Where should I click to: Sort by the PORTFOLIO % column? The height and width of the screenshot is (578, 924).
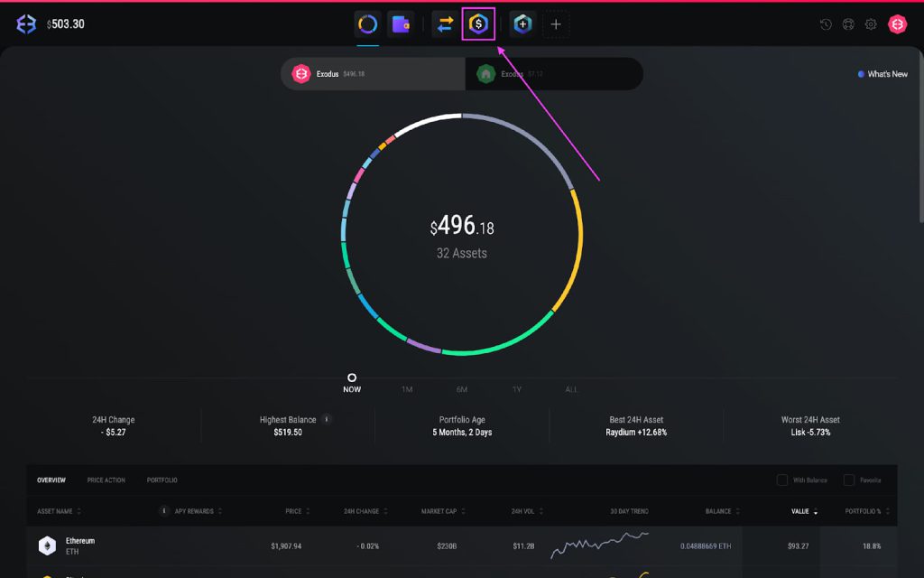tap(867, 511)
